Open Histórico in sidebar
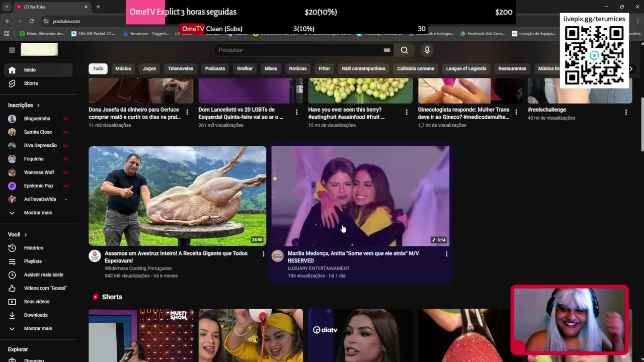This screenshot has height=362, width=644. 39,248
